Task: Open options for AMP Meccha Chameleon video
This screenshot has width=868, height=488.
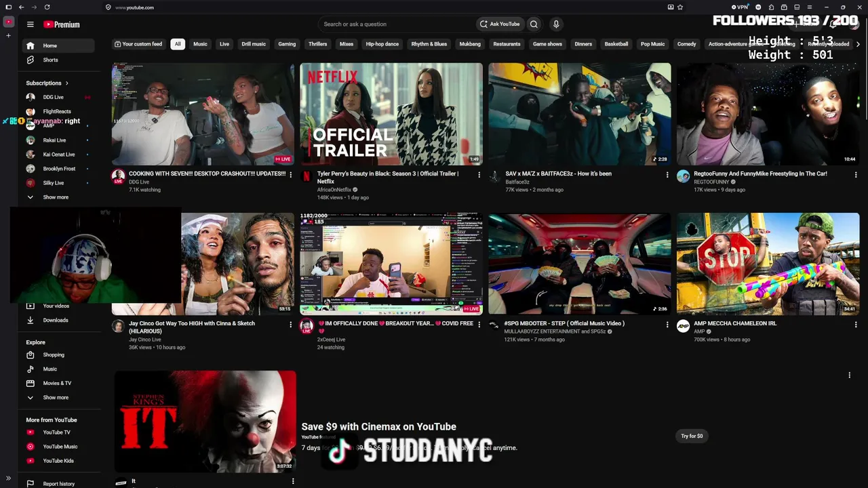Action: coord(856,325)
